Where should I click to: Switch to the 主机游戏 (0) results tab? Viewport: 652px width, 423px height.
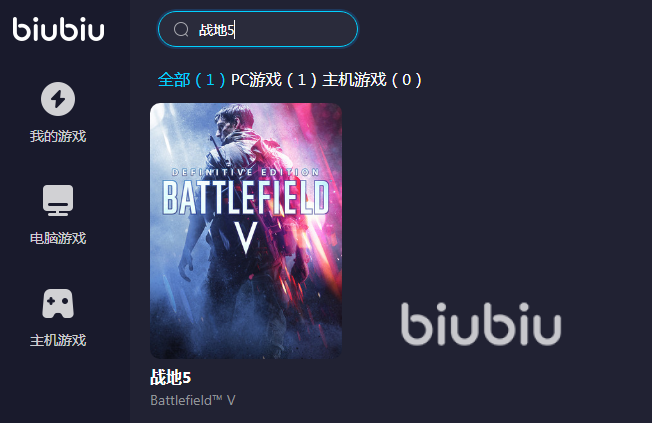pyautogui.click(x=372, y=79)
